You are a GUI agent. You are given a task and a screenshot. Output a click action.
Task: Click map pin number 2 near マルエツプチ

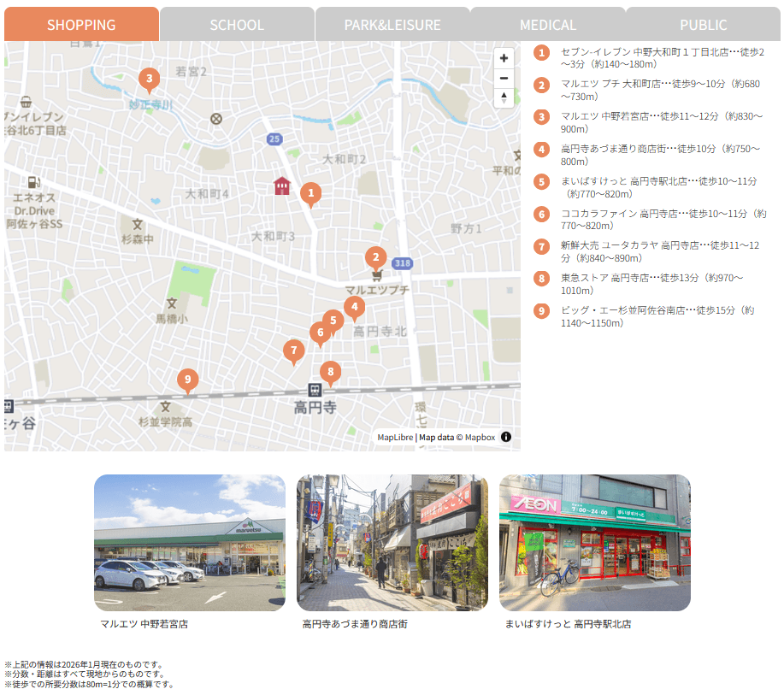[376, 259]
